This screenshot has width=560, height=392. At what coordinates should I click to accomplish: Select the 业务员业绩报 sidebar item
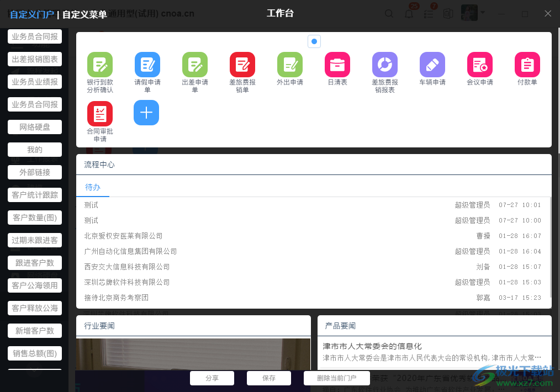(x=35, y=82)
